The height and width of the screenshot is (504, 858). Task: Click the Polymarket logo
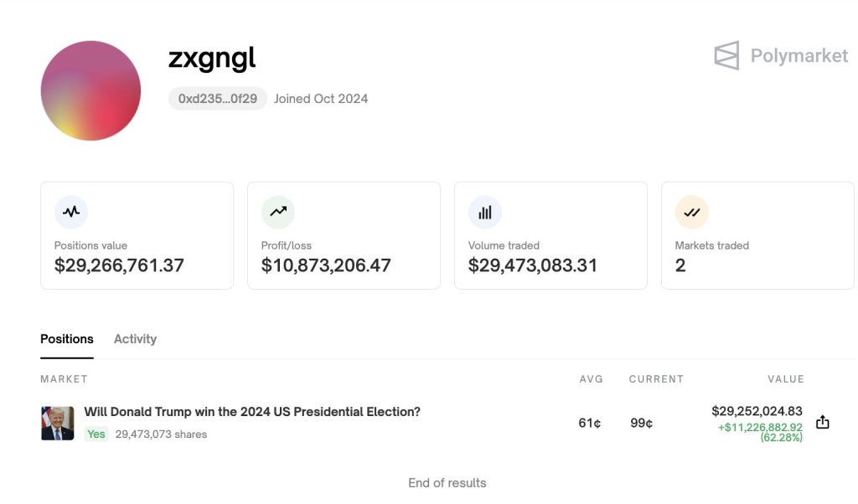pos(726,55)
